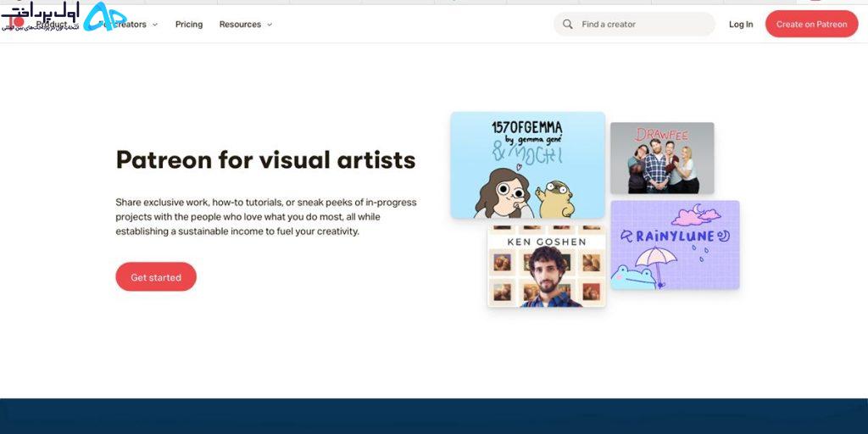Open the Ken Goshen creator card
Image resolution: width=868 pixels, height=434 pixels.
[547, 264]
